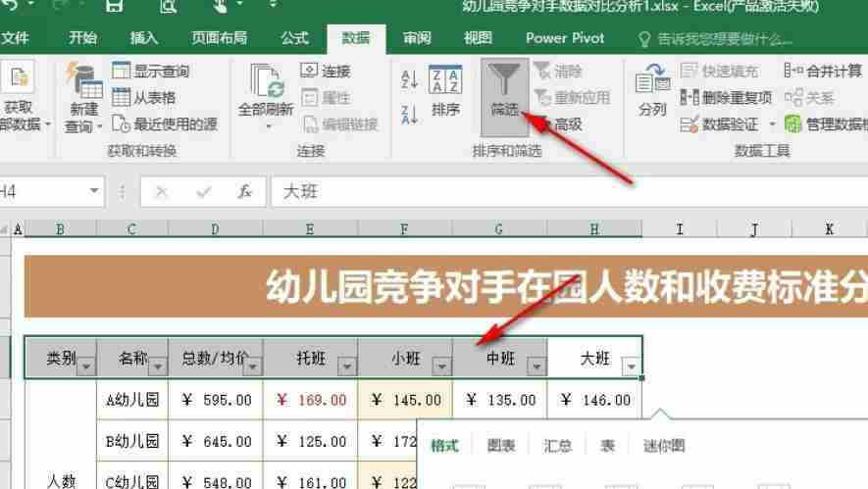Select the Charts (图表) quick analysis tab

[x=501, y=446]
